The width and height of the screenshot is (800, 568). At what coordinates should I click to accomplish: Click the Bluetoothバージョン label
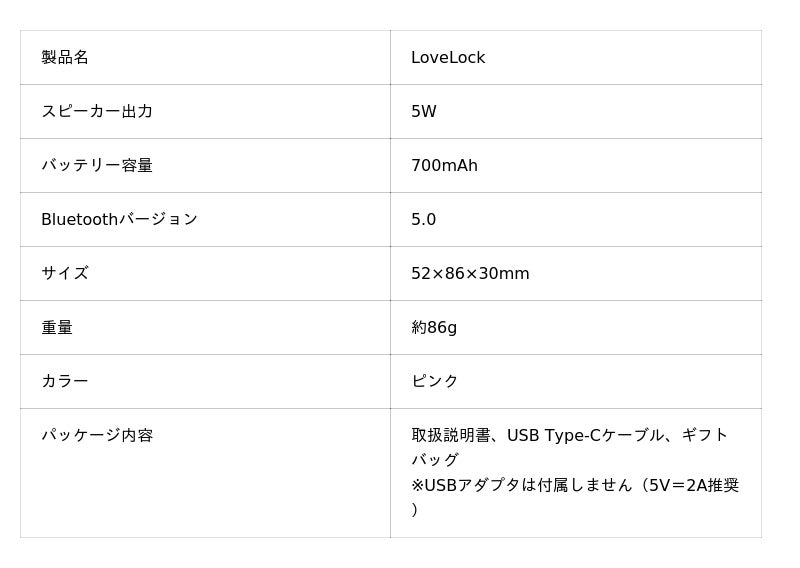coord(119,220)
